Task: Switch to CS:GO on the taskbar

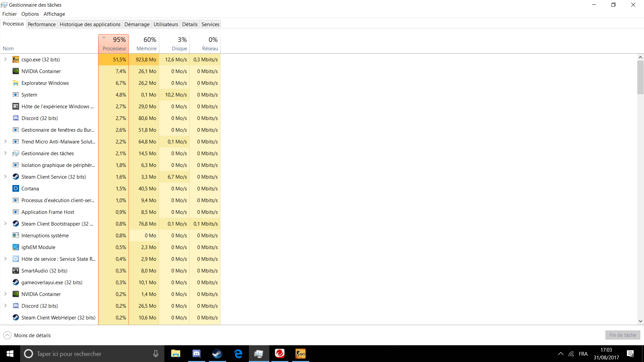Action: pyautogui.click(x=301, y=354)
